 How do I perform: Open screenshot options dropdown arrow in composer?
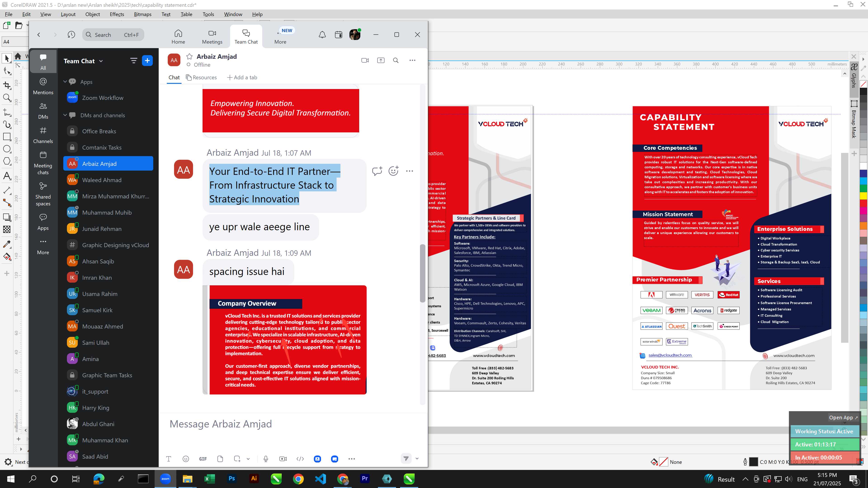(x=248, y=459)
